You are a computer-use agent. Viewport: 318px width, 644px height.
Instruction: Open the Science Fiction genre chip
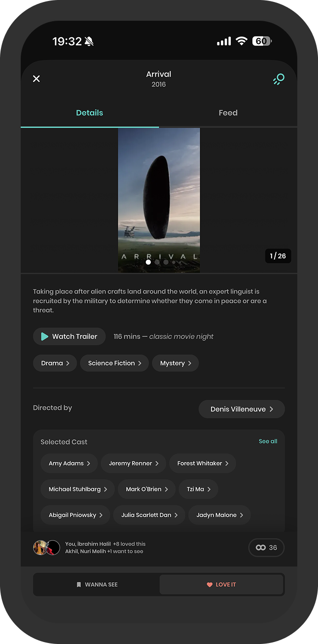pyautogui.click(x=114, y=363)
